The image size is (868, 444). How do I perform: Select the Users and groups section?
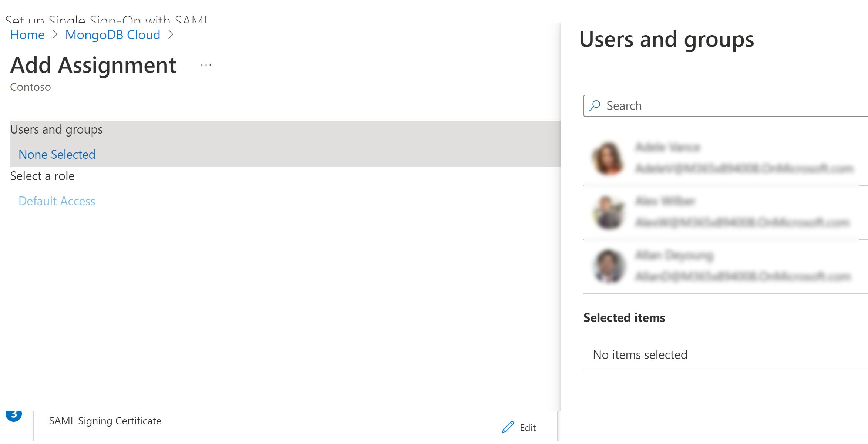coord(56,129)
